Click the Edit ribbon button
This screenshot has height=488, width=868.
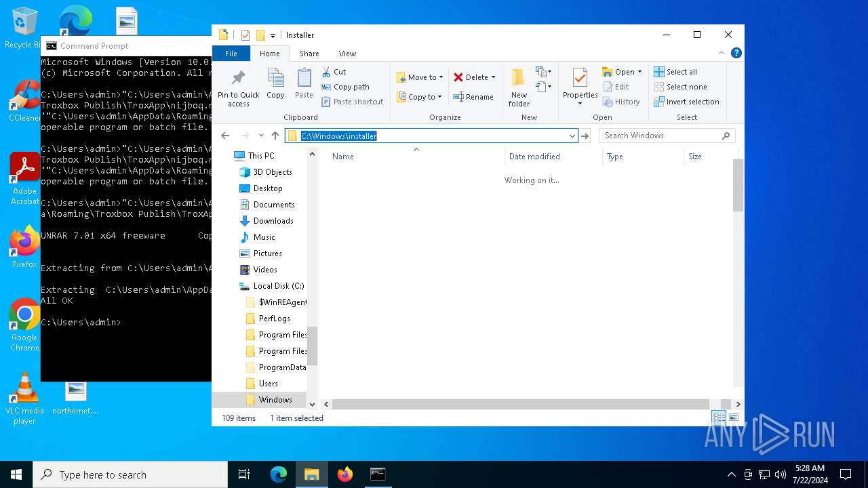[615, 87]
